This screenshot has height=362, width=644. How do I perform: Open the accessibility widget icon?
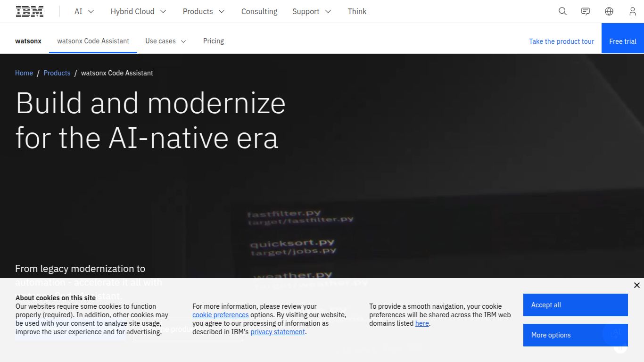pos(619,346)
